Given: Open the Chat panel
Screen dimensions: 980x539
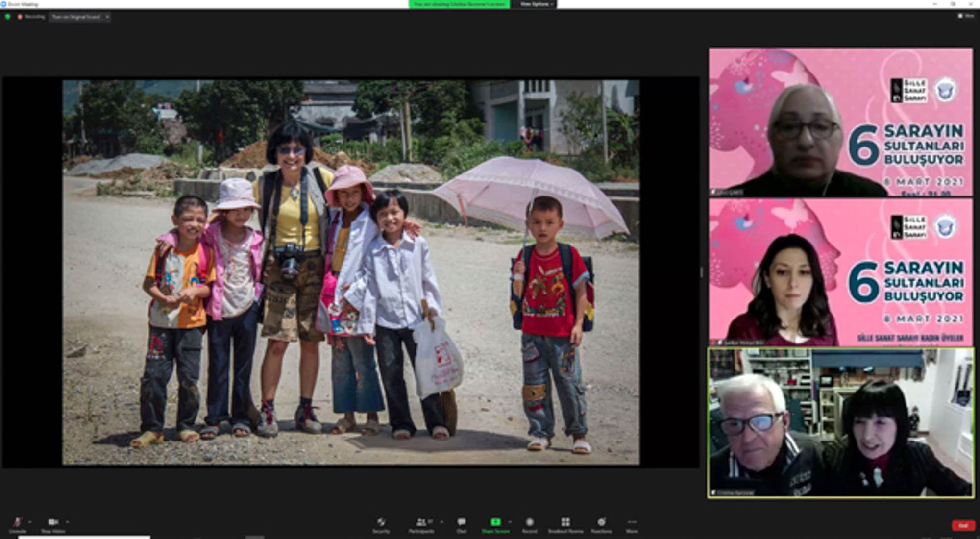Looking at the screenshot, I should 461,523.
